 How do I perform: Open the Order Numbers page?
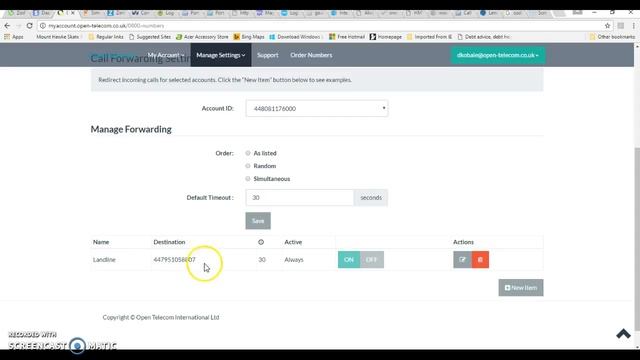311,55
